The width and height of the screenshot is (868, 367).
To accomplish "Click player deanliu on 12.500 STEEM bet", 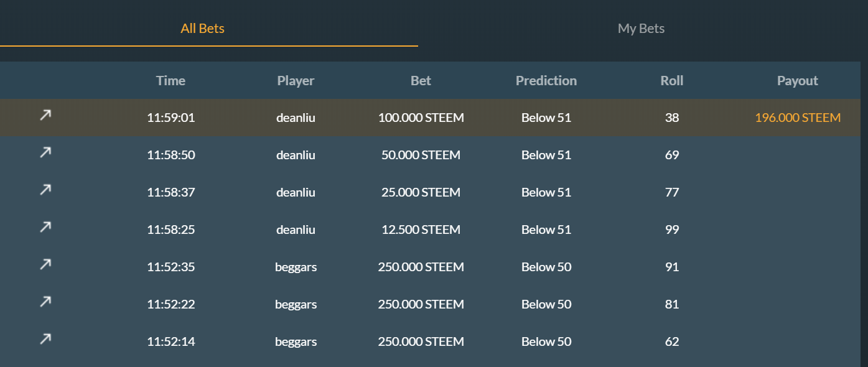I will 296,230.
